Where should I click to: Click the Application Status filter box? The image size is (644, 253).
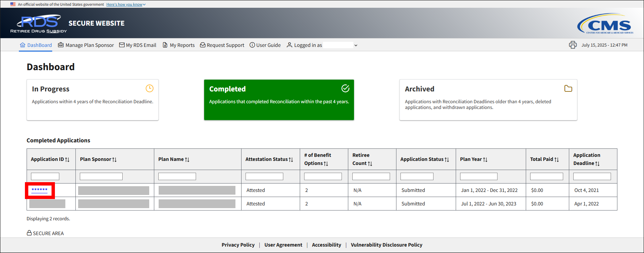click(x=417, y=176)
